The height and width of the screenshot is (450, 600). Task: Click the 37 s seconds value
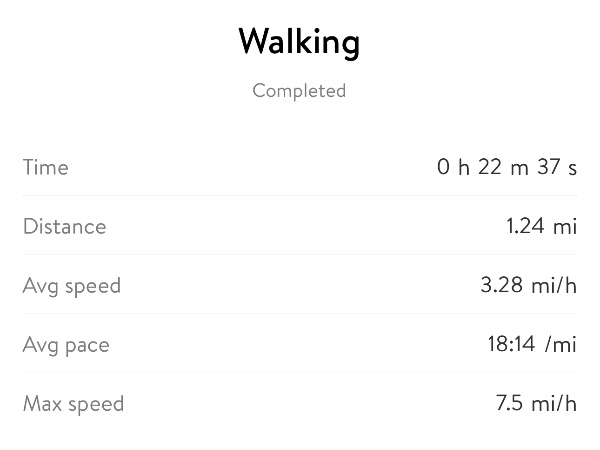557,167
